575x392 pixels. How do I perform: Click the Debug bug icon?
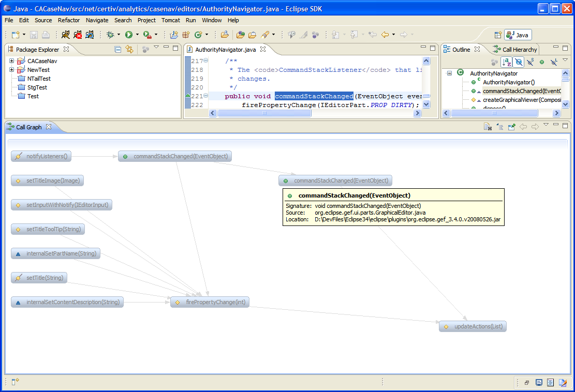click(x=110, y=35)
